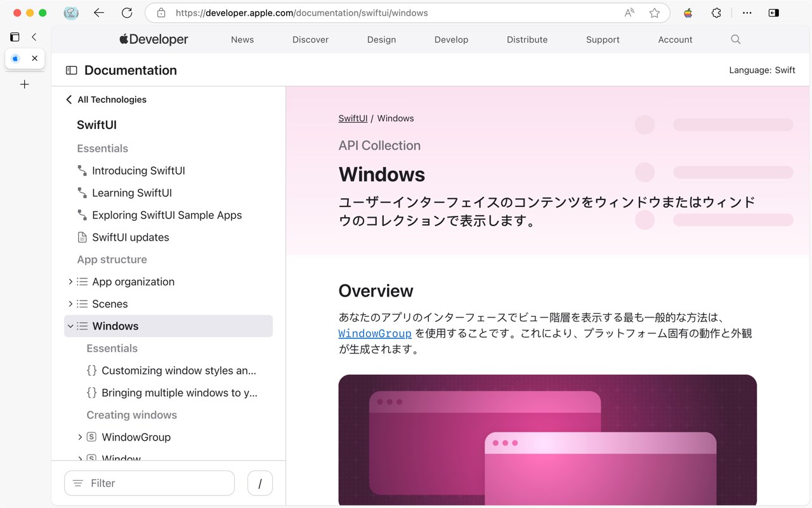
Task: Collapse the vertical tabs pane chevron
Action: click(x=34, y=37)
